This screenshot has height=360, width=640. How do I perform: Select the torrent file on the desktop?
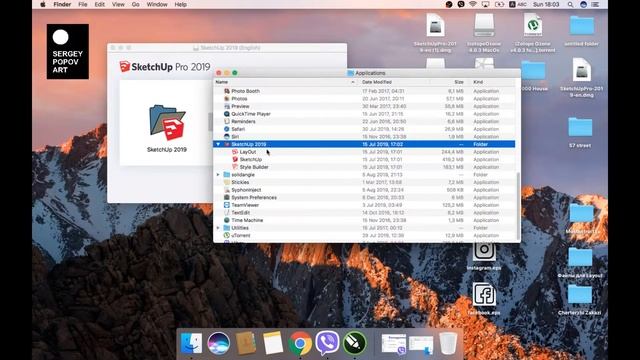coord(533,33)
